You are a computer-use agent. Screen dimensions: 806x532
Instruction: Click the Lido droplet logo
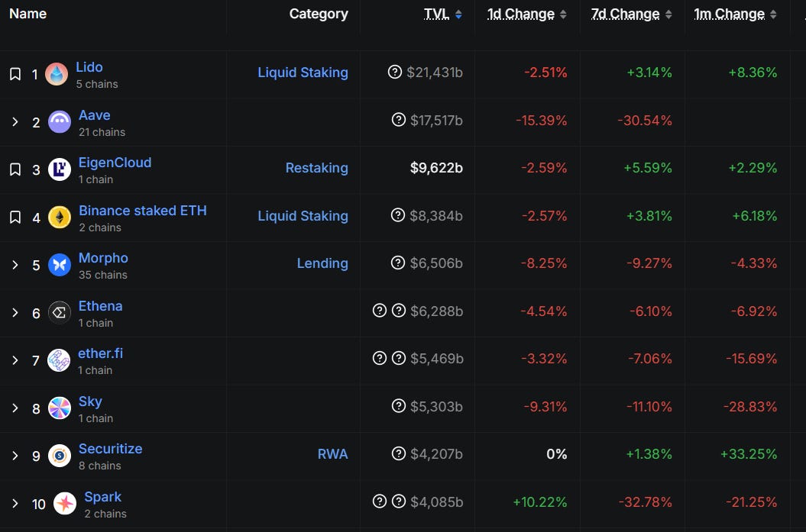(x=57, y=74)
